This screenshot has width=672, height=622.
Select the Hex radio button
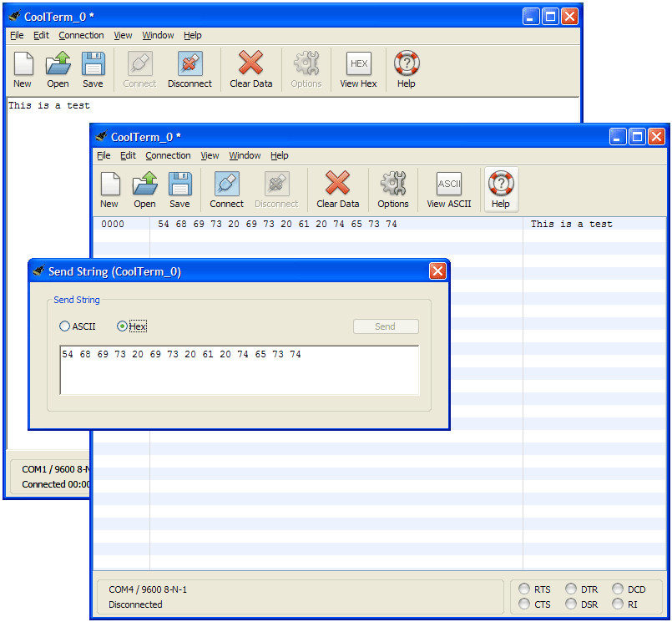(x=122, y=326)
